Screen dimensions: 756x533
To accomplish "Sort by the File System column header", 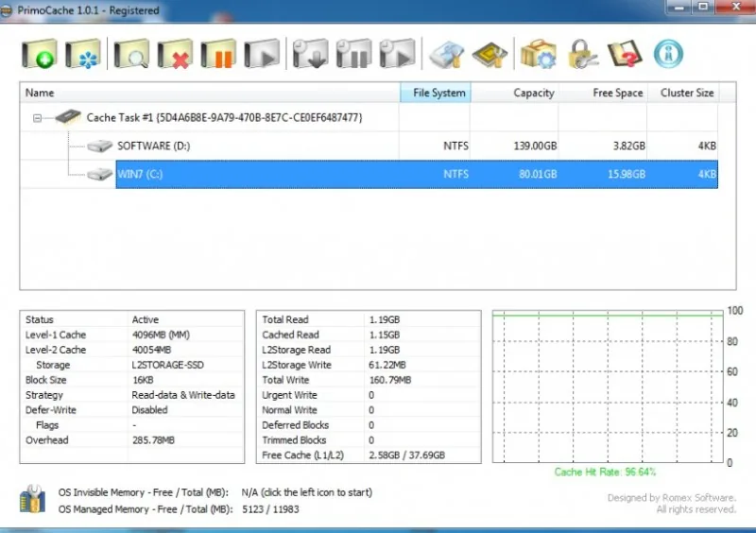I will [436, 93].
